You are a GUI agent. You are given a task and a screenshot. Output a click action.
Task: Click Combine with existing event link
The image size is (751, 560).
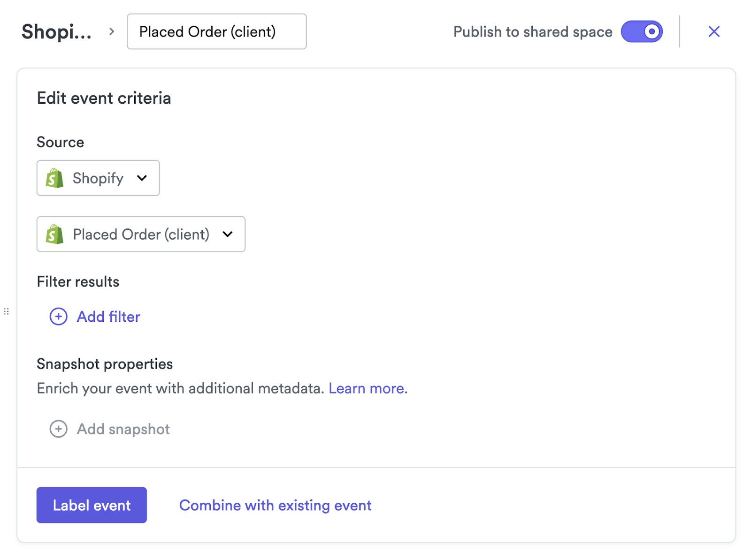click(275, 505)
